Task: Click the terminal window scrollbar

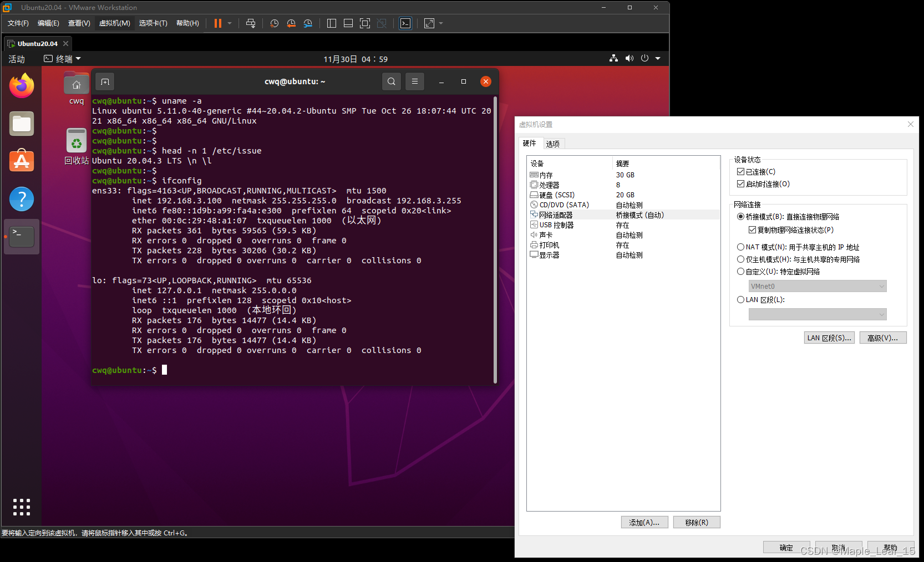Action: coord(495,239)
